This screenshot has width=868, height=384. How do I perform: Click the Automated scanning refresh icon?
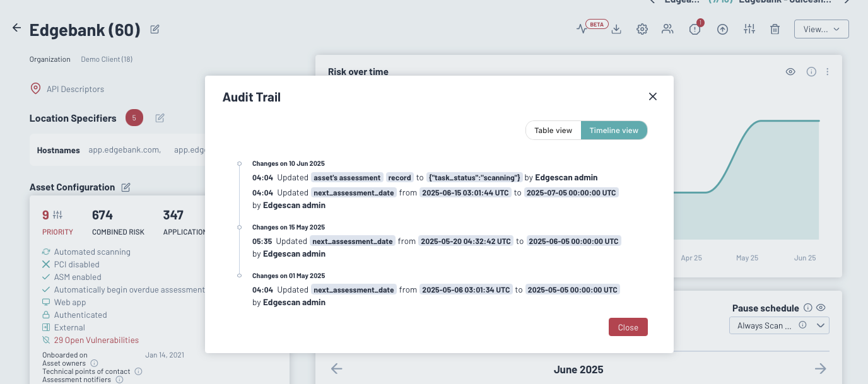click(x=45, y=252)
